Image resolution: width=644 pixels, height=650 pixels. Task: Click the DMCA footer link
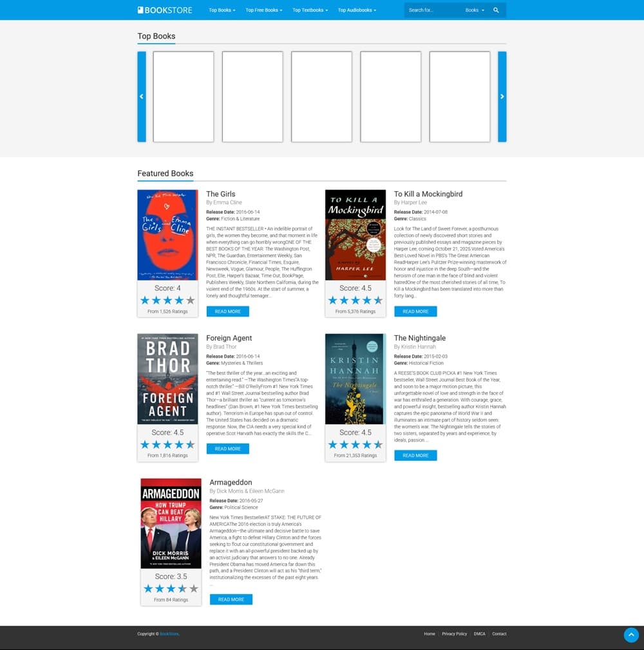pos(479,634)
